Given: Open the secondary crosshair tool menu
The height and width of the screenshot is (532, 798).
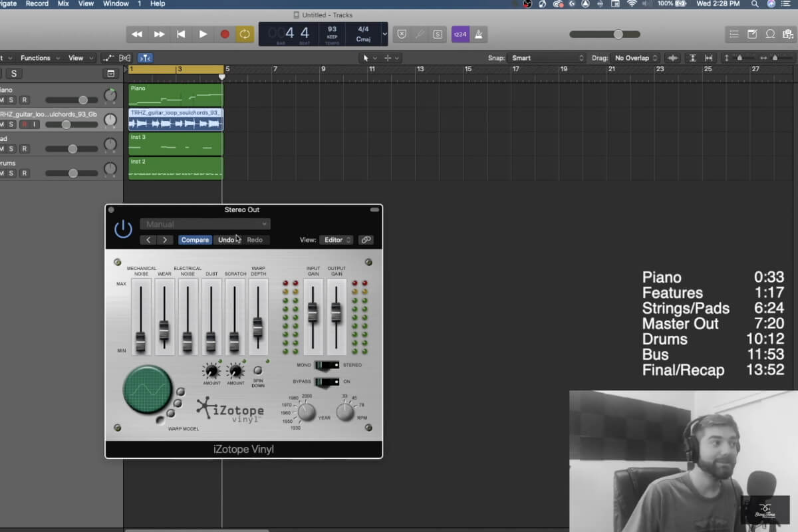Looking at the screenshot, I should (392, 58).
